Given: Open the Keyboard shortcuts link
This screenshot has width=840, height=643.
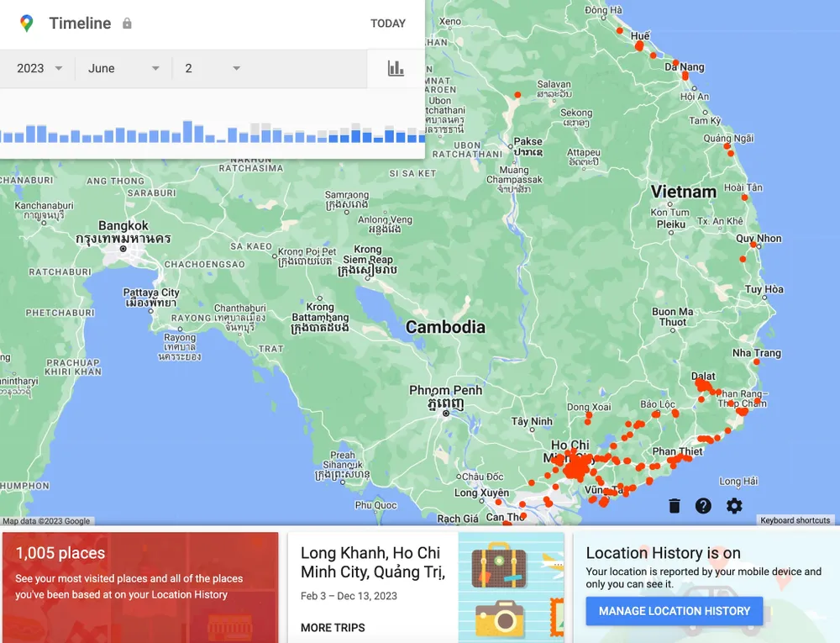Looking at the screenshot, I should click(795, 520).
